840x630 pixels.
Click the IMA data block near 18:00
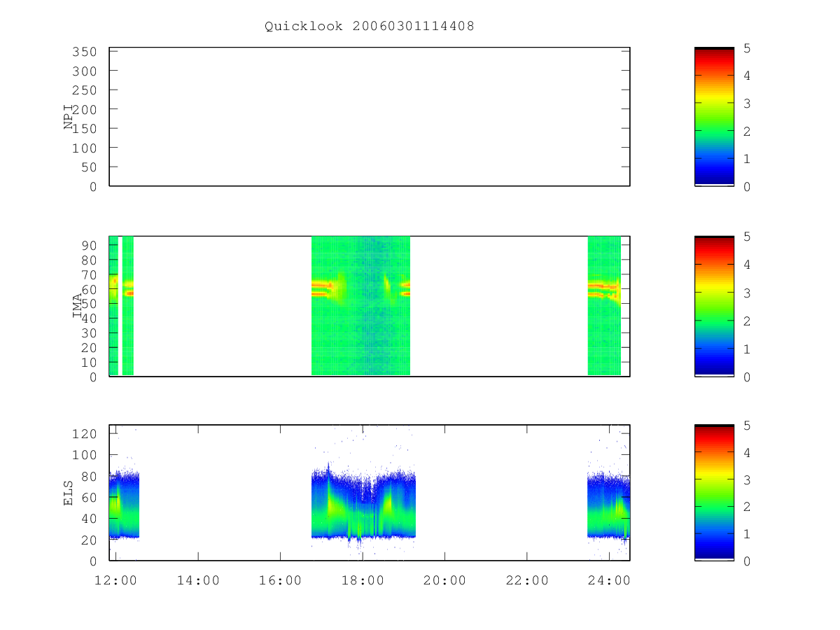(x=360, y=306)
